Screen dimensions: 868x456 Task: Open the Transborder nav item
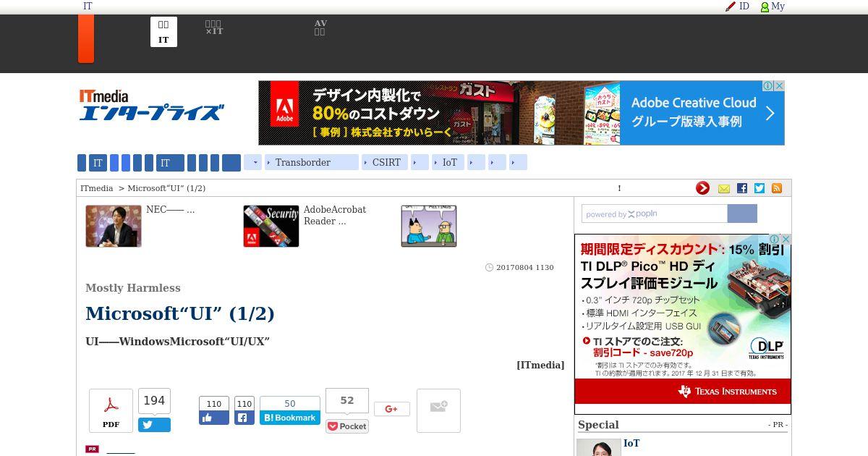[x=312, y=162]
